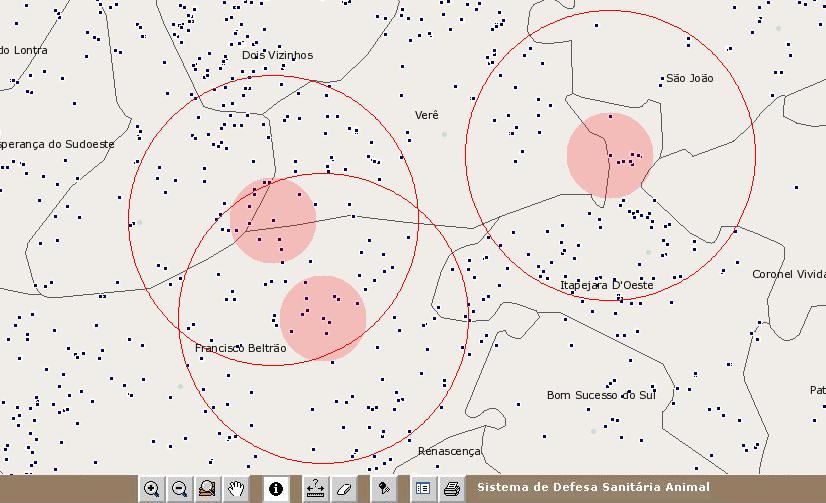Click the print map icon
The image size is (826, 503).
pos(451,489)
